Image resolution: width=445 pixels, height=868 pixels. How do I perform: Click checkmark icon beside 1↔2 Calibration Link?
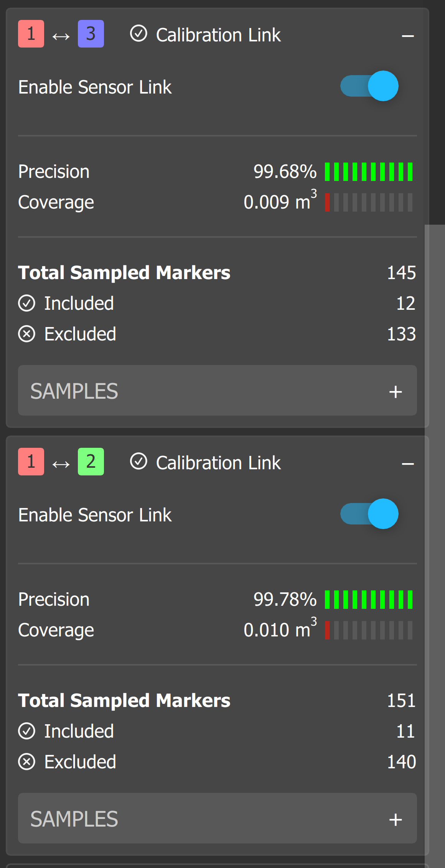click(138, 461)
